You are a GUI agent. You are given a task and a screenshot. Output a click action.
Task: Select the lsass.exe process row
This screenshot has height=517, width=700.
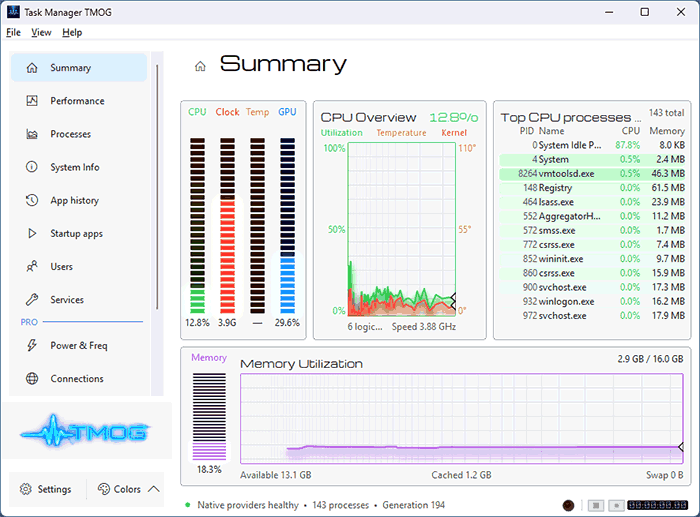tap(592, 202)
